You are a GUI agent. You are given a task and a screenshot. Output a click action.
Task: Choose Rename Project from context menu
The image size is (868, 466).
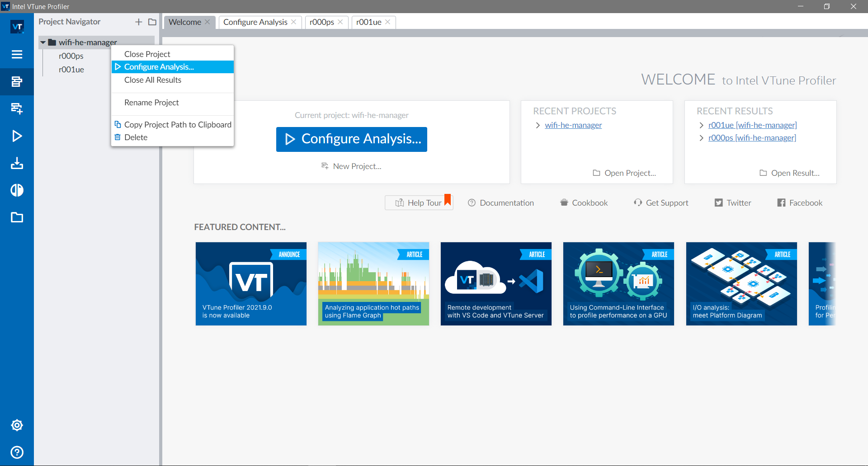point(151,103)
